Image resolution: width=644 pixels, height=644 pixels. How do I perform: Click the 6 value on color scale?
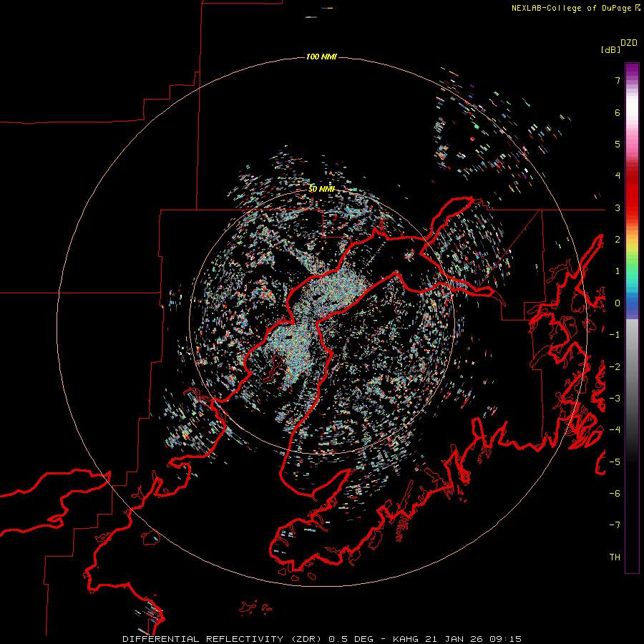point(618,112)
